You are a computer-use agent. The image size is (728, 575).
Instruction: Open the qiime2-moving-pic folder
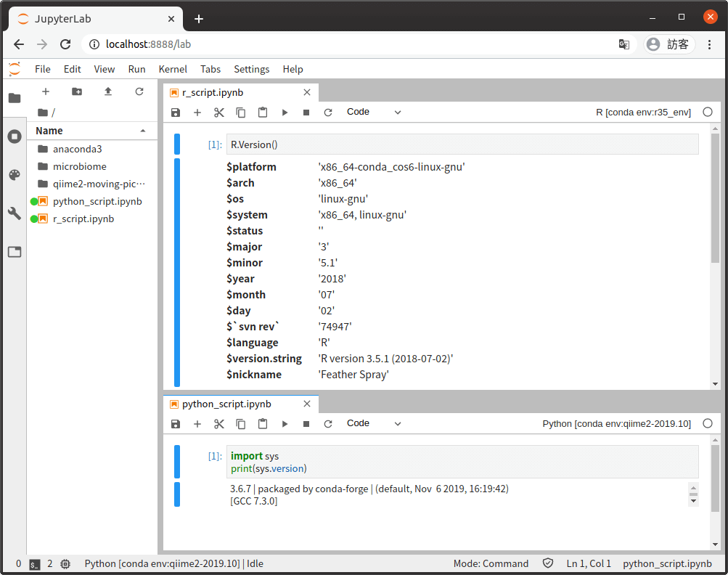tap(92, 184)
